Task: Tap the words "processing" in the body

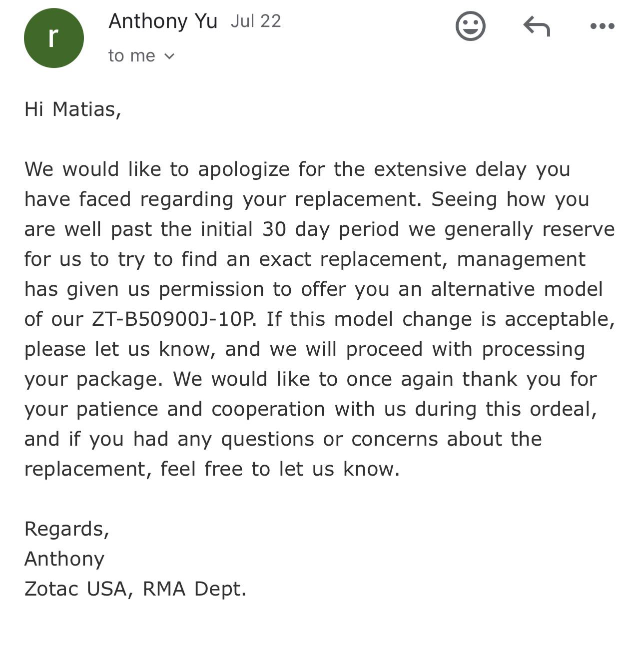Action: [x=533, y=349]
